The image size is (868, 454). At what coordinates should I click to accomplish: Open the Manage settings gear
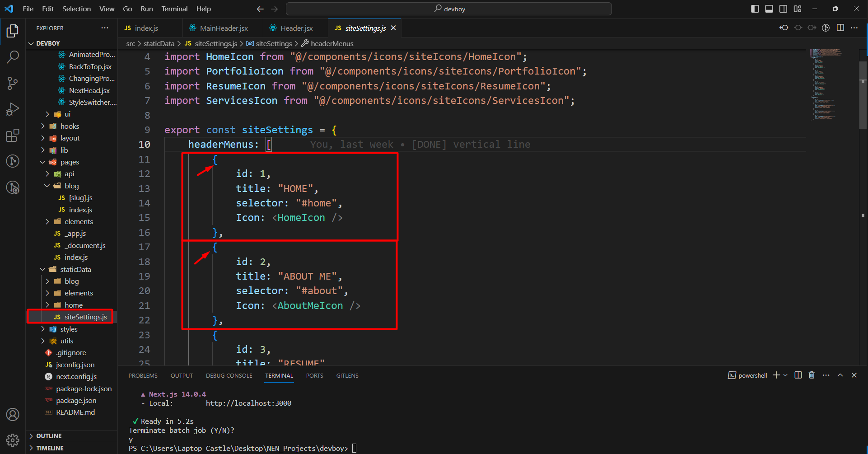pyautogui.click(x=13, y=440)
